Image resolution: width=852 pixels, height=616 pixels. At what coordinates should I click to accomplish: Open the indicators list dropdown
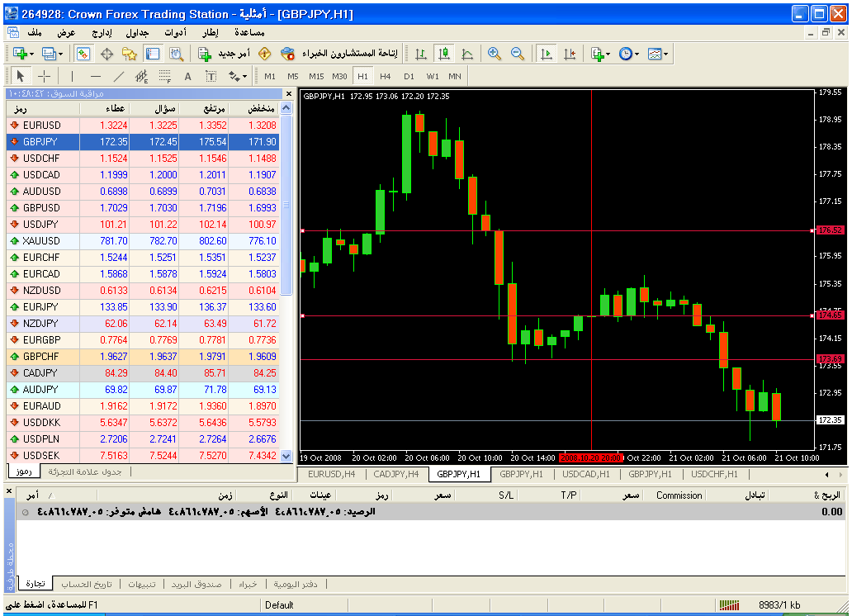click(x=600, y=54)
